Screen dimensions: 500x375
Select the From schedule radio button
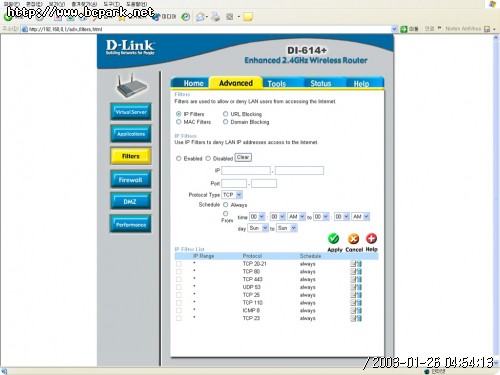click(x=226, y=213)
